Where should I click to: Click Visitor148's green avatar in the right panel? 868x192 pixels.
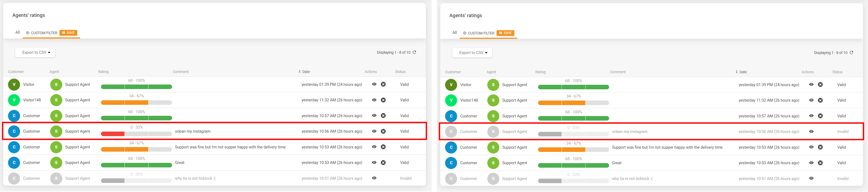tap(451, 100)
